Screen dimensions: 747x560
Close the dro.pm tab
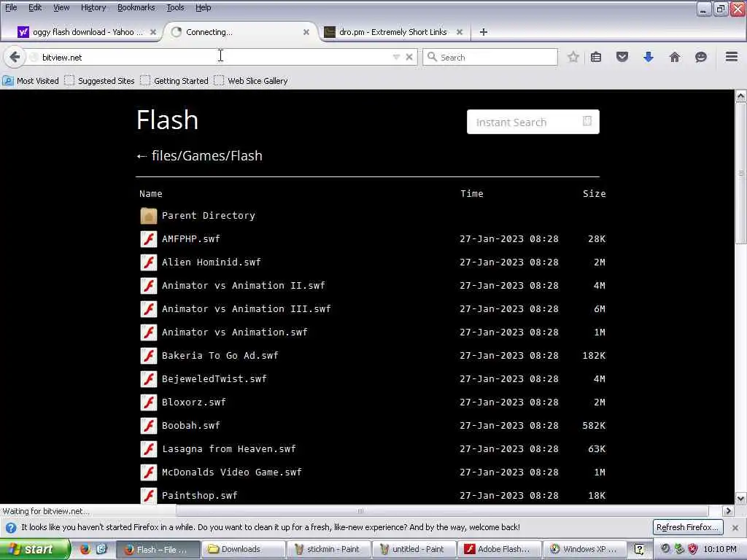[x=460, y=32]
